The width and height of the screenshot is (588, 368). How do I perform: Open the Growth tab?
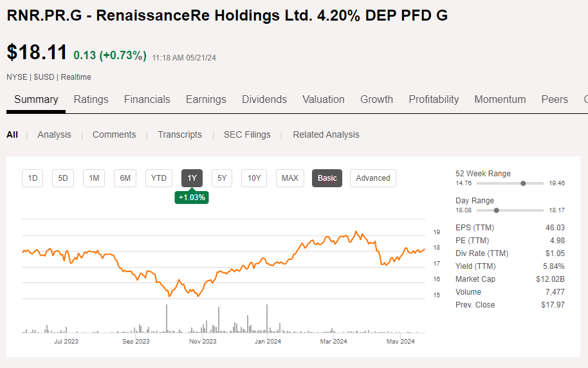tap(376, 100)
